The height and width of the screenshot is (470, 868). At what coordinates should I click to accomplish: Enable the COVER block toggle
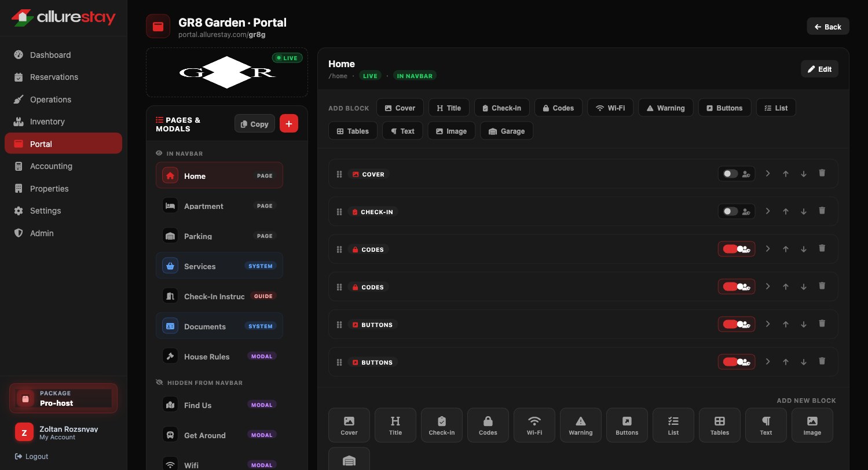[x=730, y=174]
